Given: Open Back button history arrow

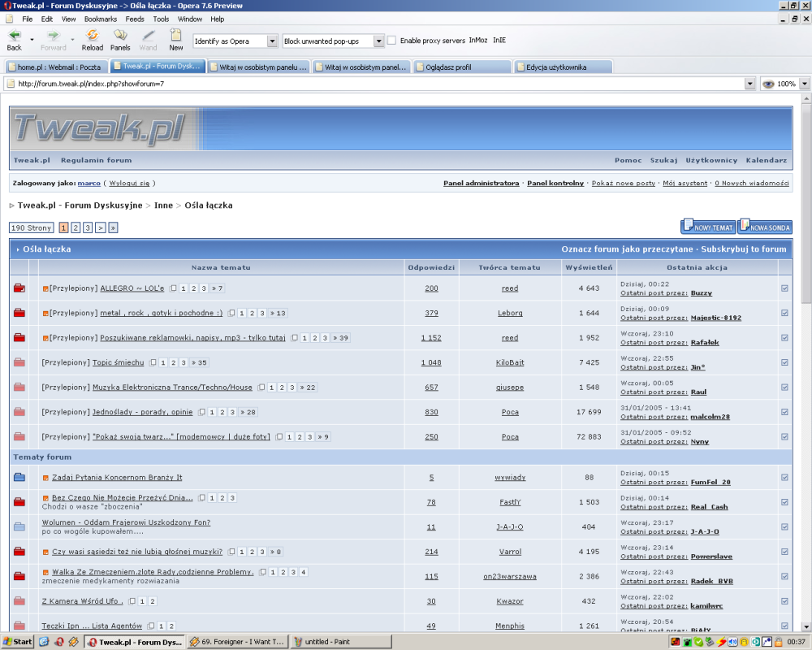Looking at the screenshot, I should (x=32, y=39).
